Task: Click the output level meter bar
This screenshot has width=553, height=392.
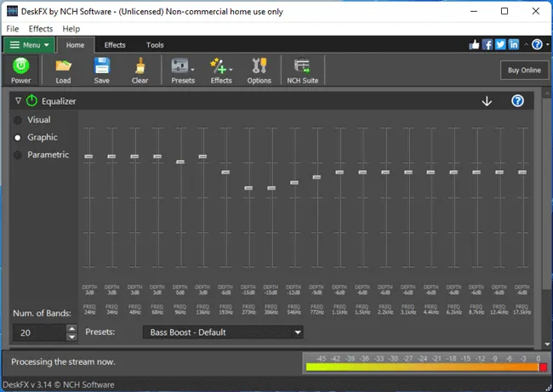Action: click(426, 367)
